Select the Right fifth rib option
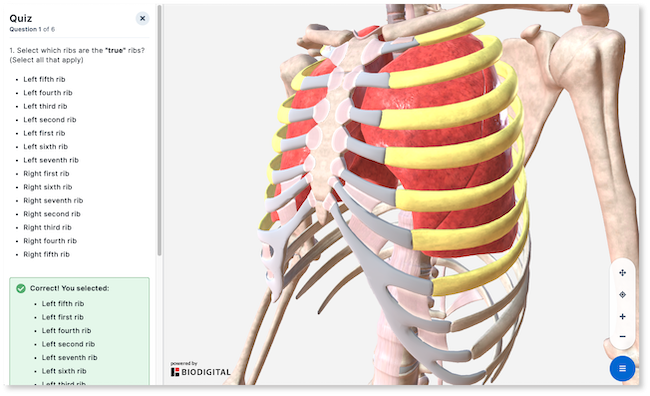The image size is (650, 396). (46, 254)
